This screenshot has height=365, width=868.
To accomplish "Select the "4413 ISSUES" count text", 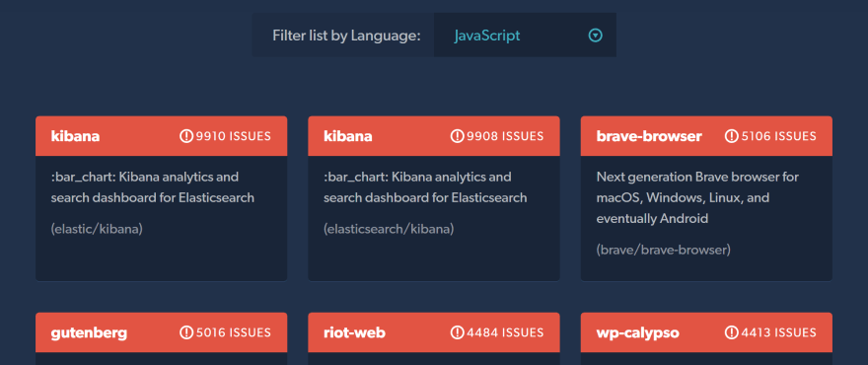I will click(x=778, y=332).
